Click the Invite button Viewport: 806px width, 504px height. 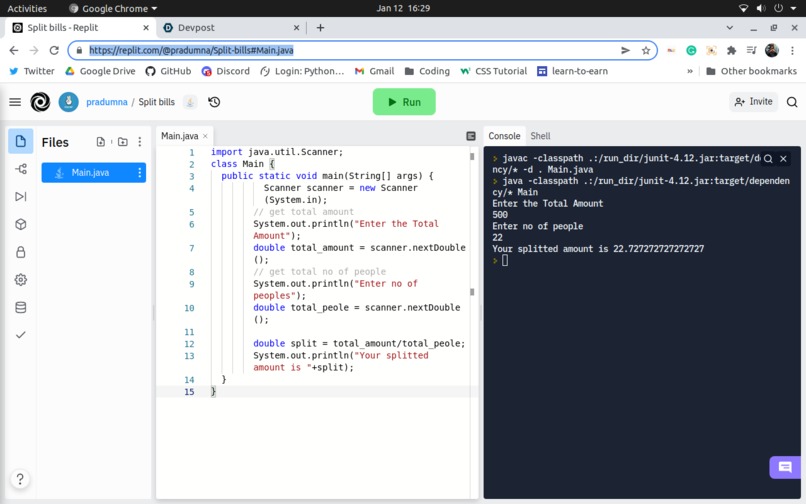click(753, 102)
